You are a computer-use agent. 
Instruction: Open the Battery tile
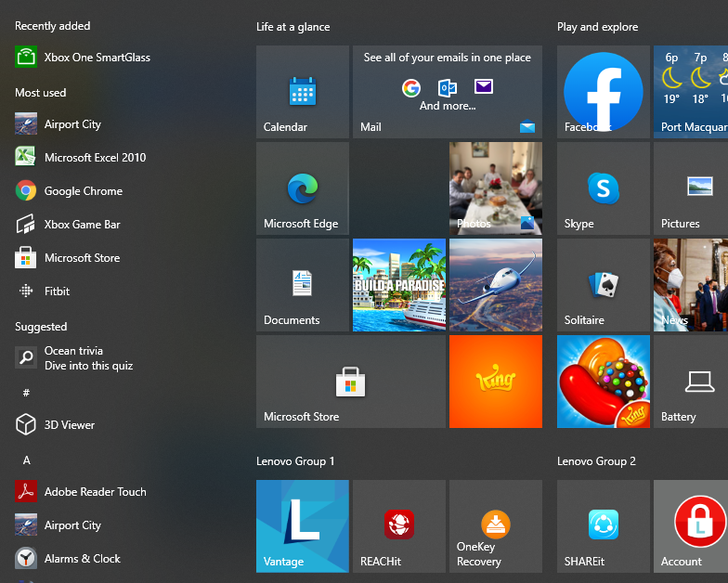[x=691, y=382]
